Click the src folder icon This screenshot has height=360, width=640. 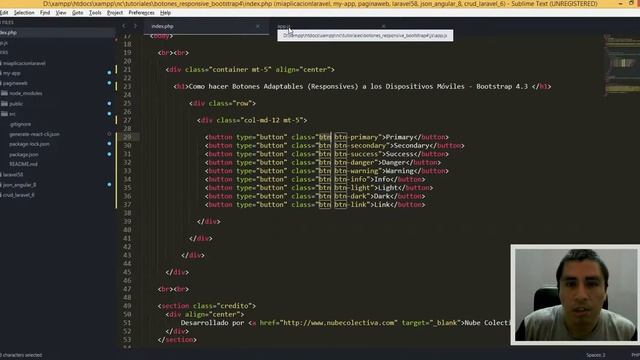(x=4, y=113)
